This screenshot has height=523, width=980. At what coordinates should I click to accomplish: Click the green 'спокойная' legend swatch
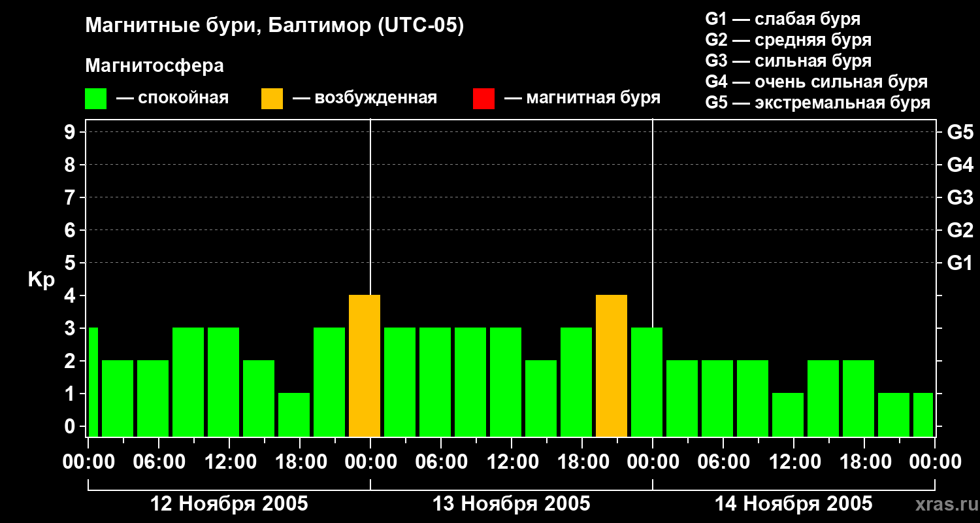(95, 99)
